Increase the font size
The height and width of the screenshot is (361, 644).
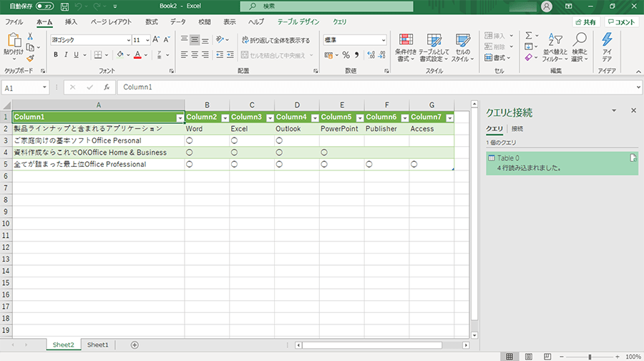156,39
